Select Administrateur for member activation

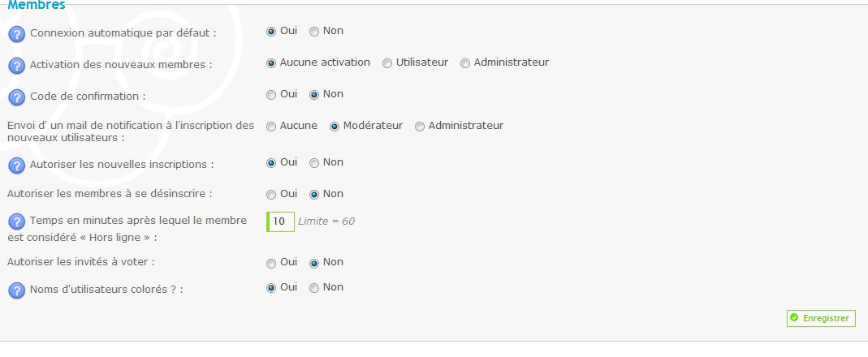pos(465,63)
